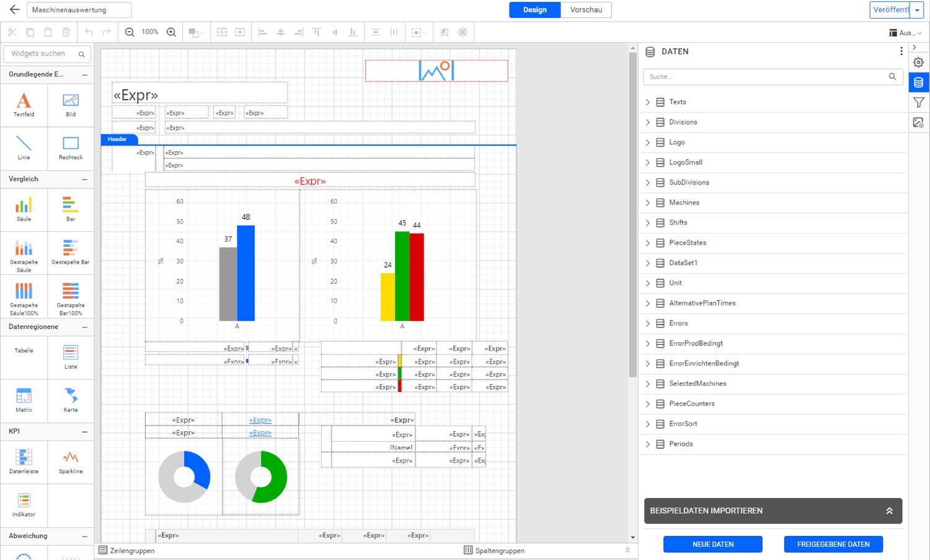Choose the Karte map widget

[x=71, y=400]
